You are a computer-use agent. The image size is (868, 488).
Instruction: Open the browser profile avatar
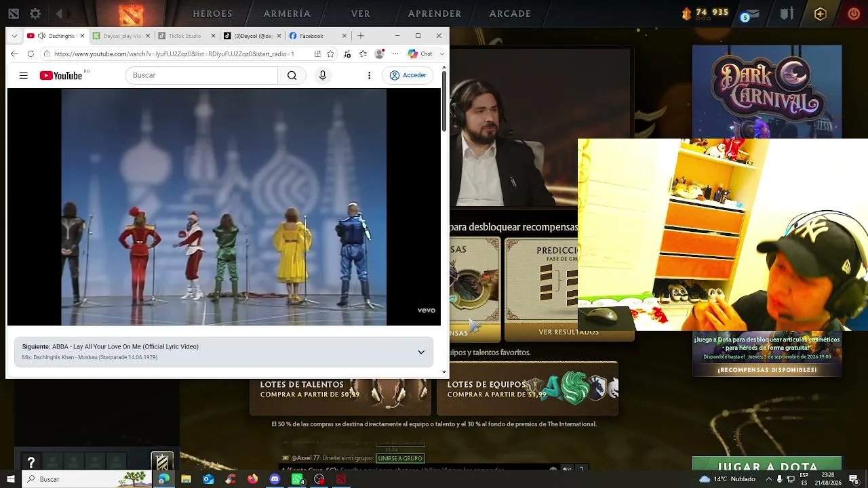[x=380, y=54]
